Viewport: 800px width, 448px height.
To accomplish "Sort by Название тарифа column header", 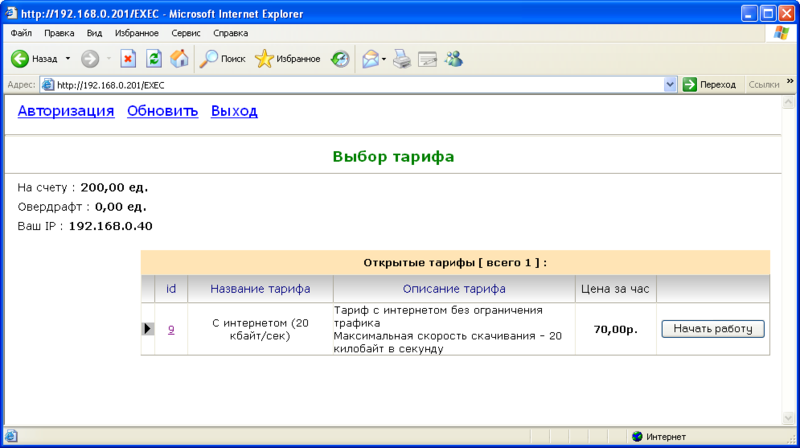I will (260, 289).
